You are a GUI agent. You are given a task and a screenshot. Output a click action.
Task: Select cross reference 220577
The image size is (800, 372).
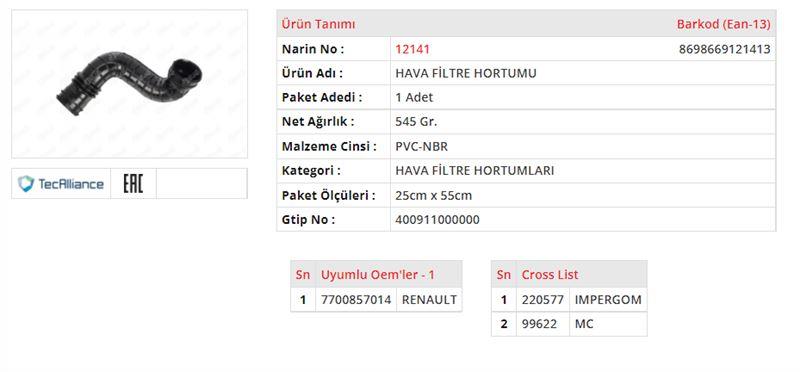pos(542,300)
